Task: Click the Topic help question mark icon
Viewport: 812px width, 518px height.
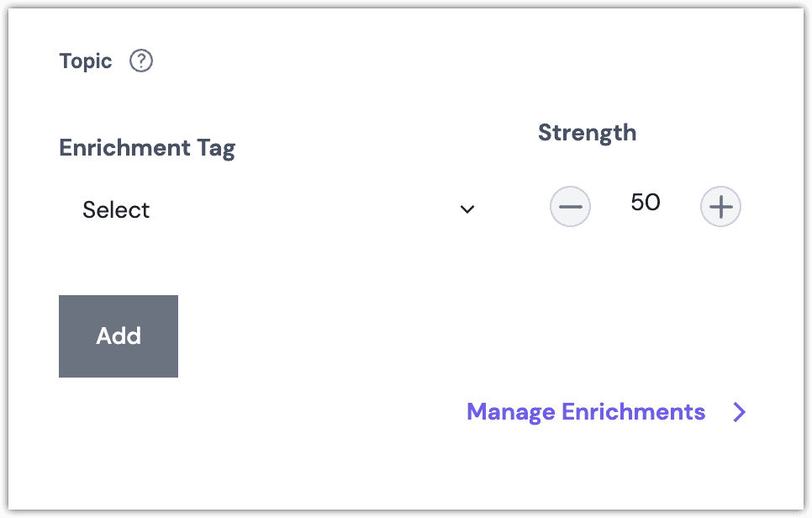Action: point(140,61)
